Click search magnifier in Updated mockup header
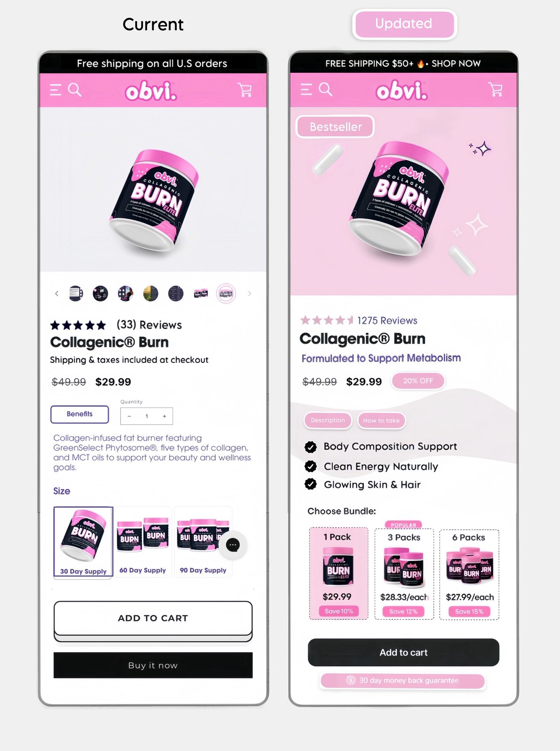 coord(325,89)
